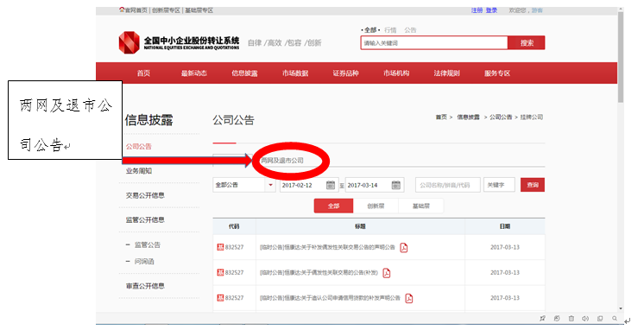Focus the 公司名称/拼音/代码 input field

click(x=448, y=185)
